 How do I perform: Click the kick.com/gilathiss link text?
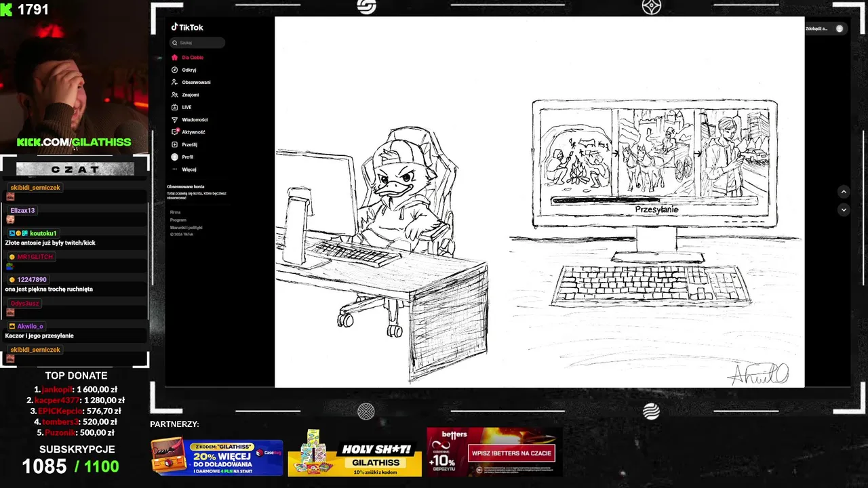pos(74,142)
